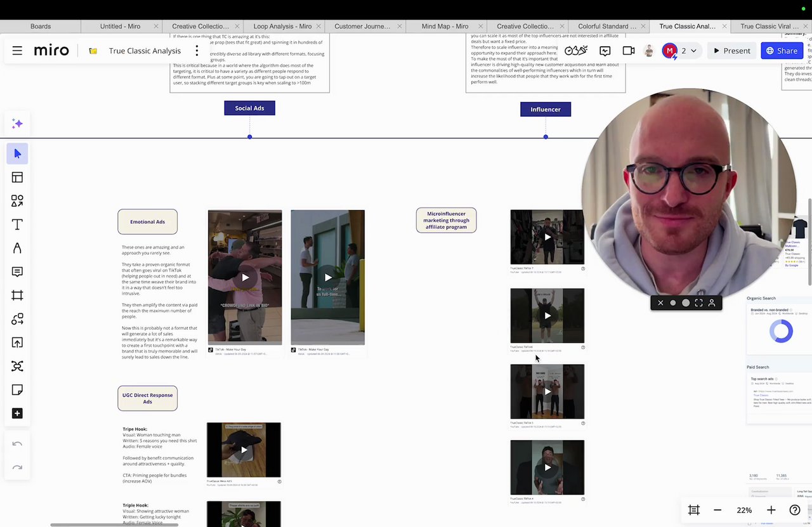Switch to the Loop Analysis - Miro tab
This screenshot has width=812, height=527.
[x=282, y=26]
